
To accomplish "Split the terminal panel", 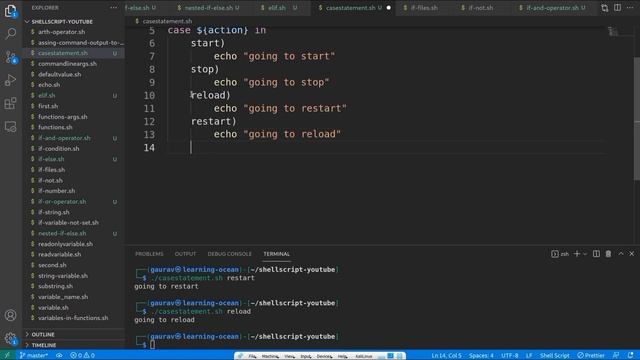I will click(596, 254).
